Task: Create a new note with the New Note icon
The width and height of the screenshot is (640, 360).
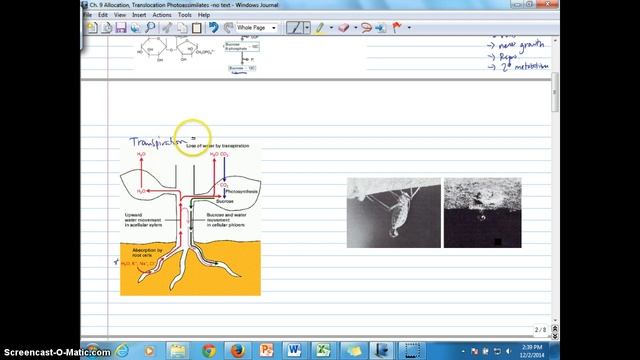Action: click(93, 28)
